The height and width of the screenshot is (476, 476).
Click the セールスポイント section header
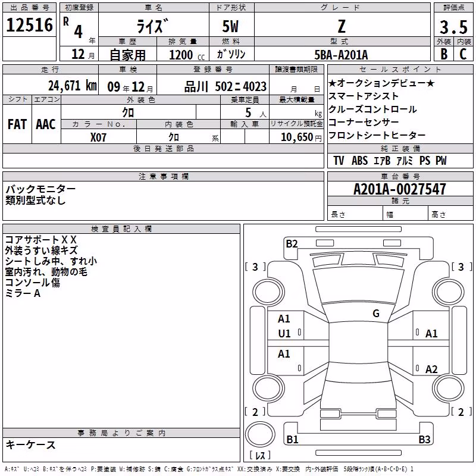[x=400, y=70]
